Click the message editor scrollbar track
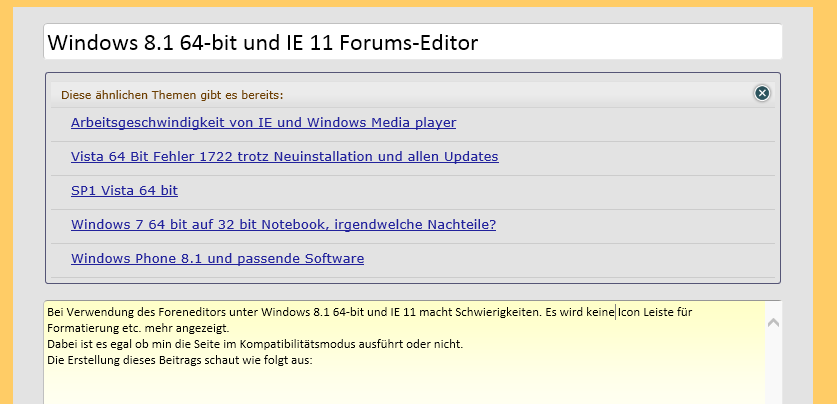The width and height of the screenshot is (837, 404). click(x=773, y=368)
